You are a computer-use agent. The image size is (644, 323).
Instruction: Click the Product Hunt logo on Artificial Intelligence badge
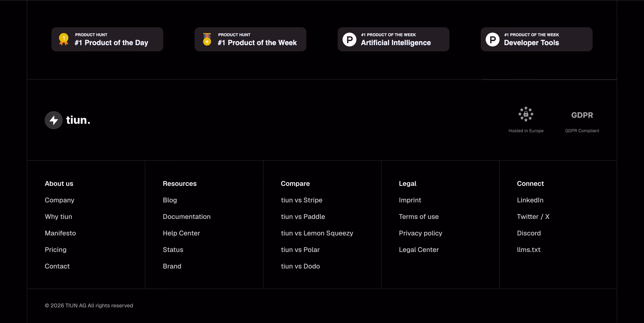[x=350, y=40]
